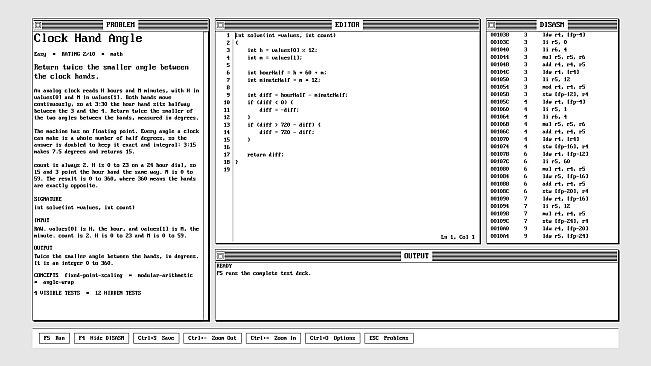
Task: Click disassembly row at address 00107C
Action: coord(551,162)
